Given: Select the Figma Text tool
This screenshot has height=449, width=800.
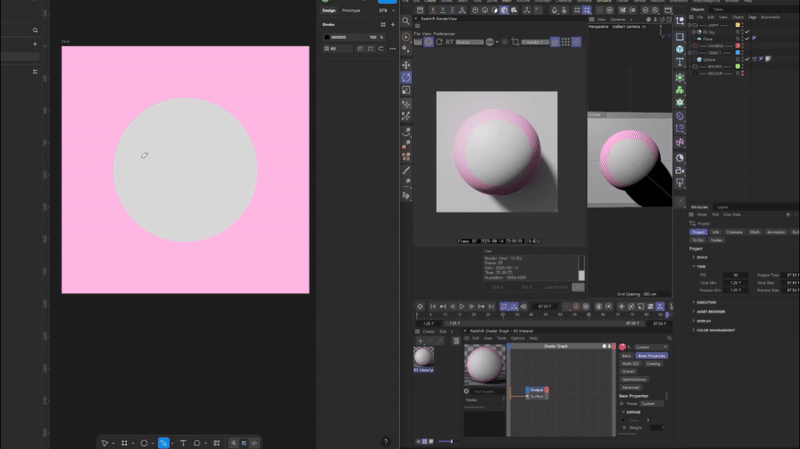Looking at the screenshot, I should (183, 443).
